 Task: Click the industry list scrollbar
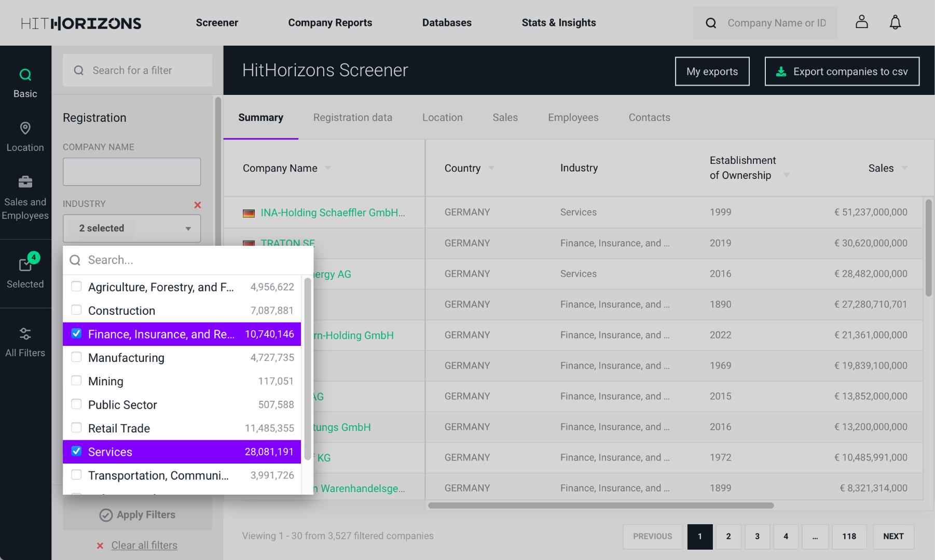coord(307,369)
